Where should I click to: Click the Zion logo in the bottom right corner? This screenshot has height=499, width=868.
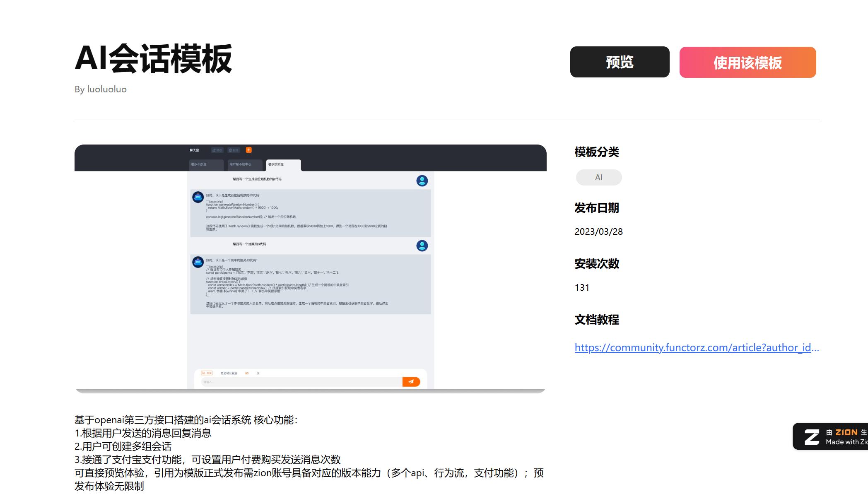(x=812, y=436)
